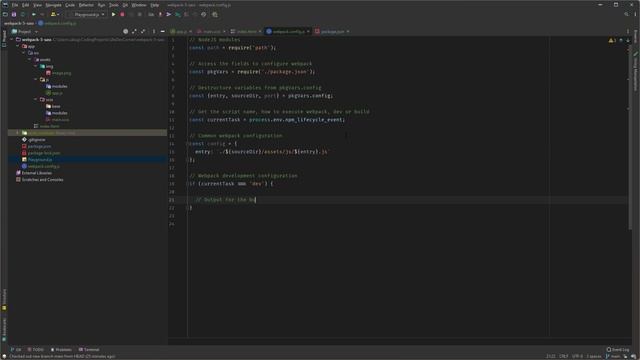Click the Synchronize toolbar icon
The image size is (640, 360).
22,14
